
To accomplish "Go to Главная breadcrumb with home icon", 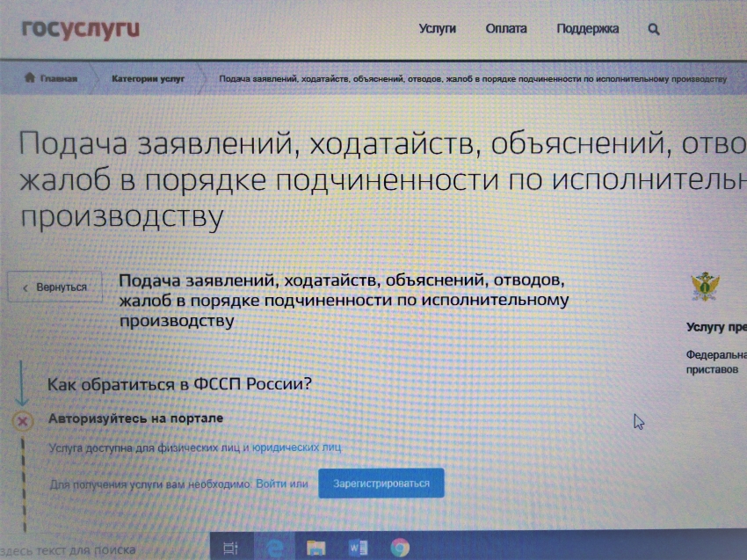I will tap(50, 78).
